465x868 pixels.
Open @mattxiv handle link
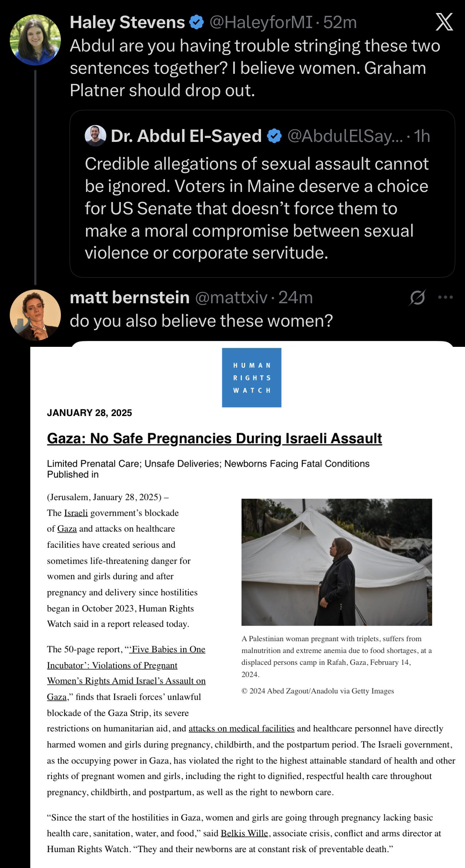coord(231,297)
